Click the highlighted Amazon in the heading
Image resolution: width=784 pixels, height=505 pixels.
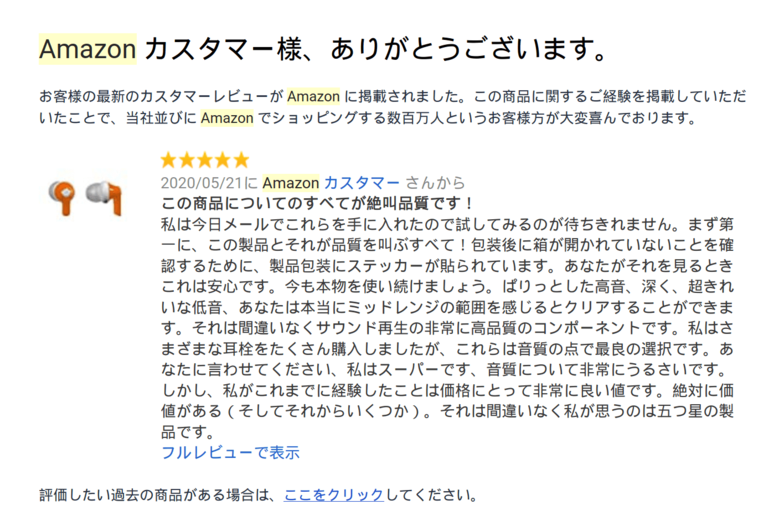87,47
